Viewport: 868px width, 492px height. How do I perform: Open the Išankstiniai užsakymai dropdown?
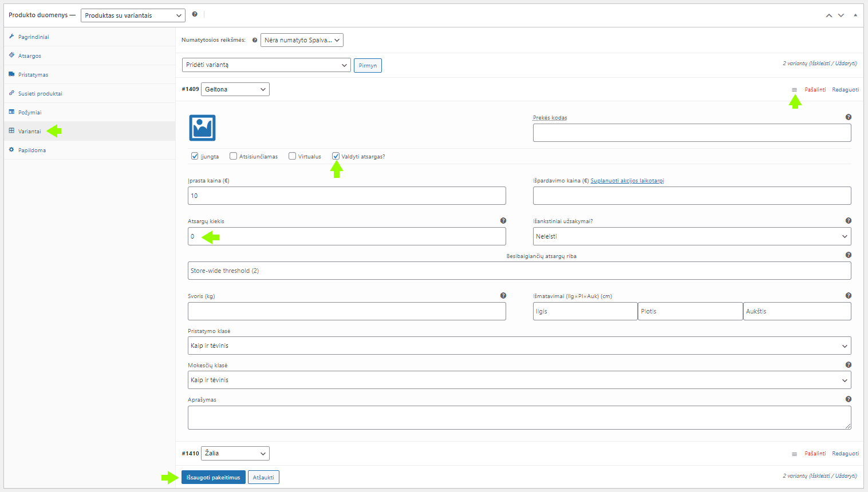tap(692, 236)
